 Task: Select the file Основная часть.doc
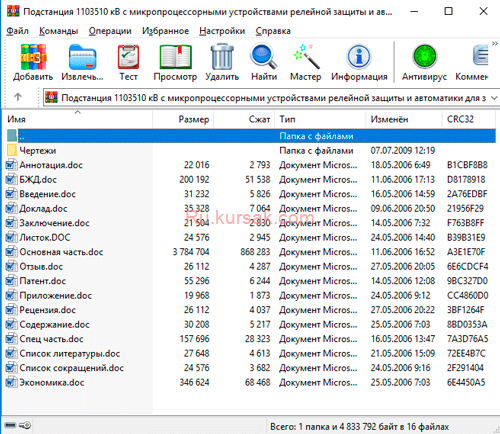[61, 252]
